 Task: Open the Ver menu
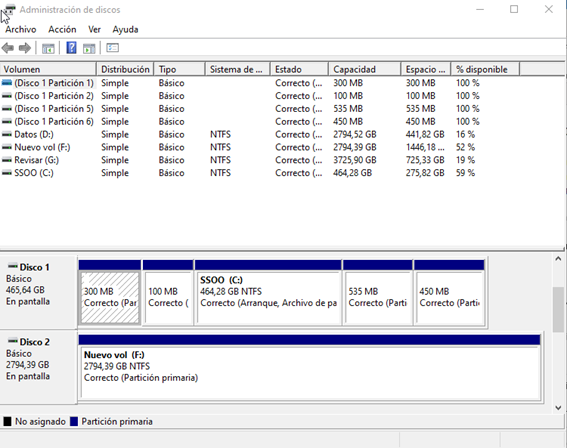[x=94, y=29]
